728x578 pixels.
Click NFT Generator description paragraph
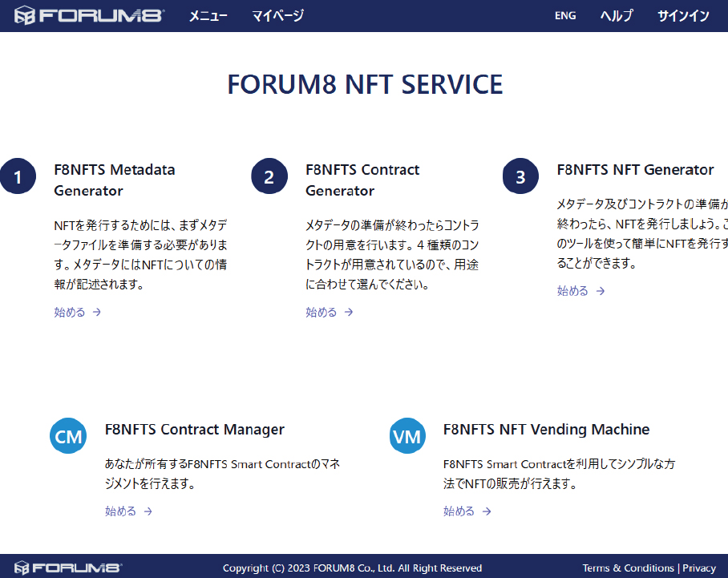(x=642, y=233)
